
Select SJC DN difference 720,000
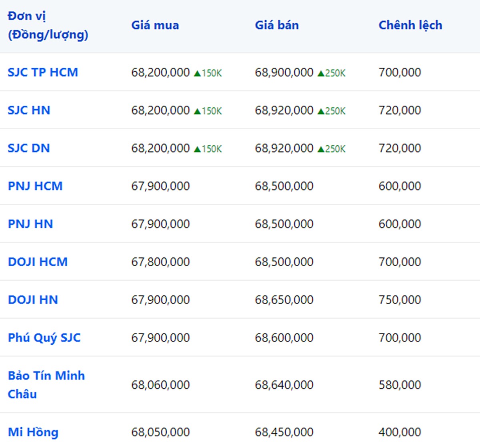(x=400, y=148)
